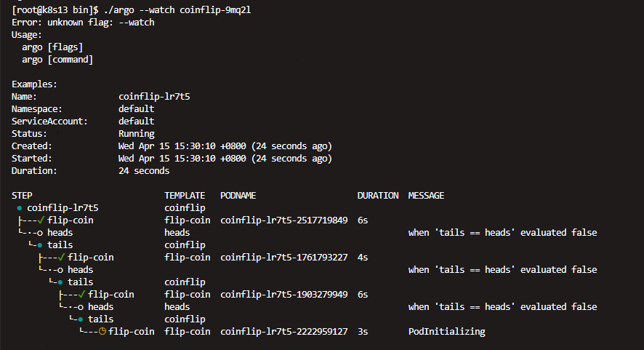Click the STEP column header
The height and width of the screenshot is (350, 644).
[22, 196]
